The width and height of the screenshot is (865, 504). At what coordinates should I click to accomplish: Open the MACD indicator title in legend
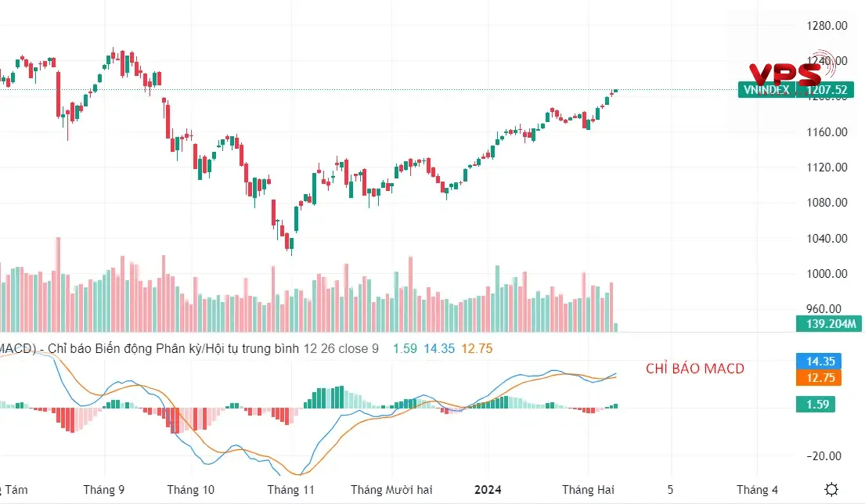click(149, 348)
